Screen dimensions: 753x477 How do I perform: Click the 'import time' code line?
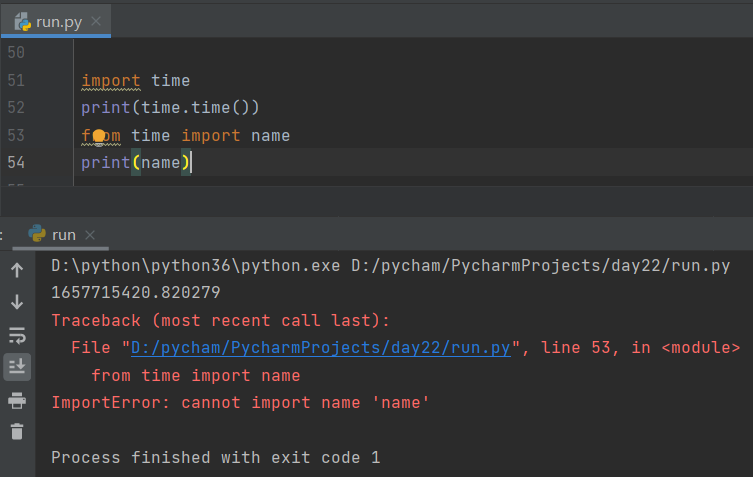136,81
